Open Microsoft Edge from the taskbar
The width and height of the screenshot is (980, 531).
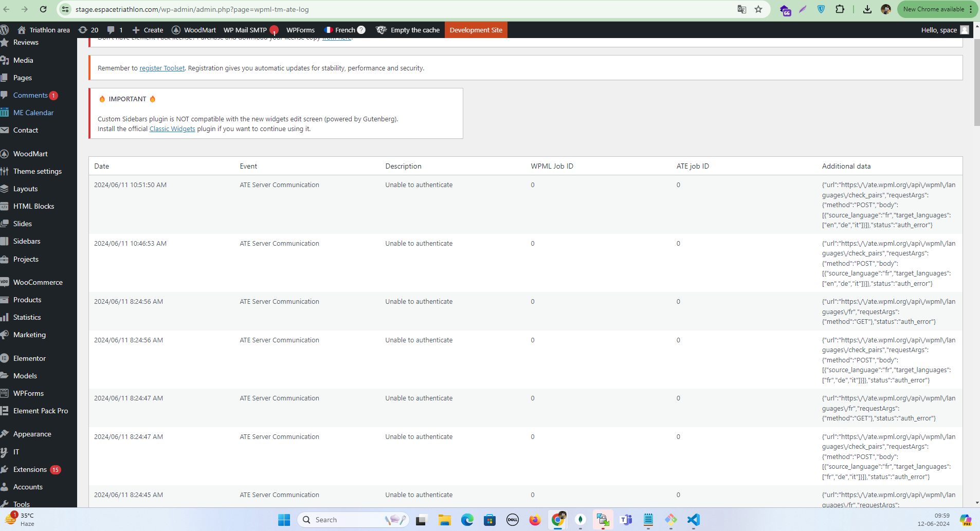467,520
